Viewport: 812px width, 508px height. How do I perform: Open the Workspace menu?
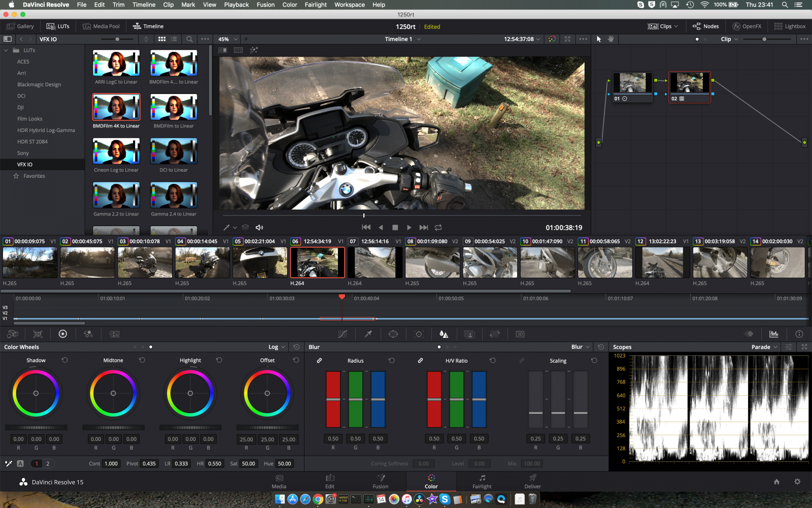coord(349,5)
